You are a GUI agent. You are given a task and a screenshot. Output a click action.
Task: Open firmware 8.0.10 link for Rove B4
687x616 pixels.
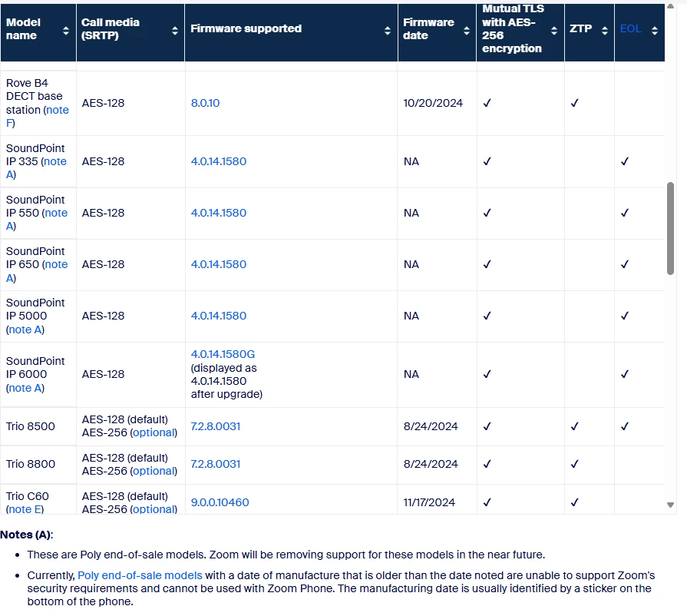[x=205, y=103]
